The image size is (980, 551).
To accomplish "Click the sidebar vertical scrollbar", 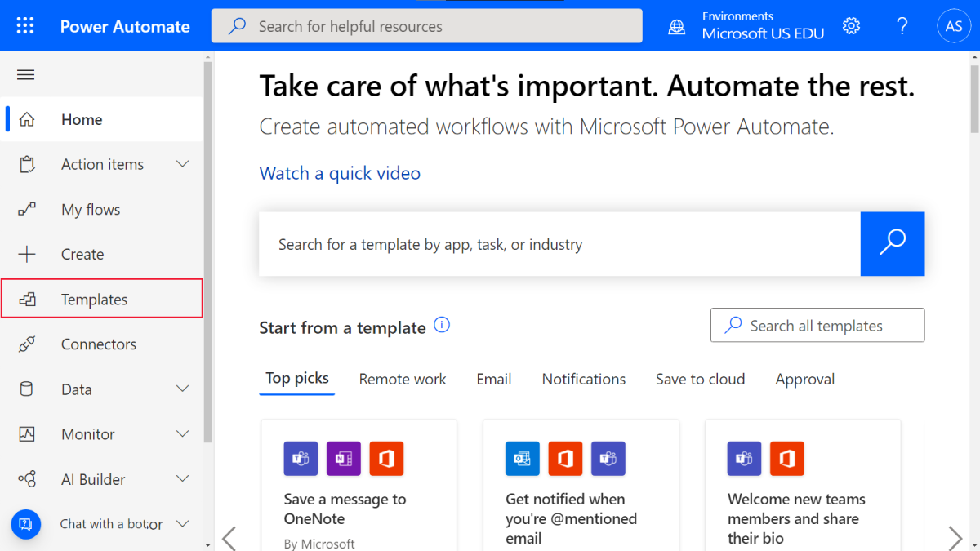I will pos(208,253).
